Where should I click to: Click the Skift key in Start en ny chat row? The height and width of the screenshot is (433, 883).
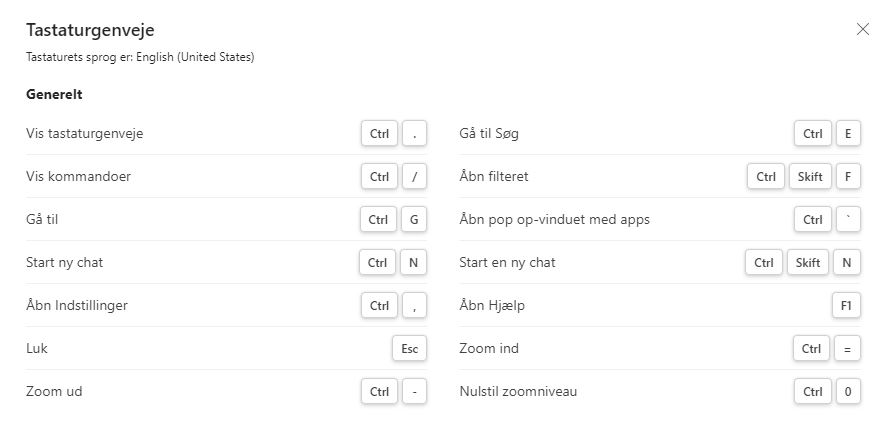[x=806, y=263]
